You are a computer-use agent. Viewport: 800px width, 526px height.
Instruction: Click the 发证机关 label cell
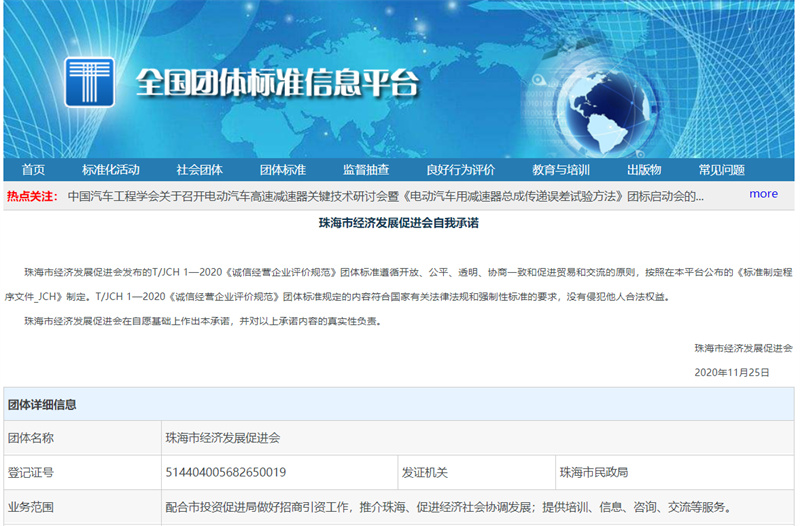476,472
